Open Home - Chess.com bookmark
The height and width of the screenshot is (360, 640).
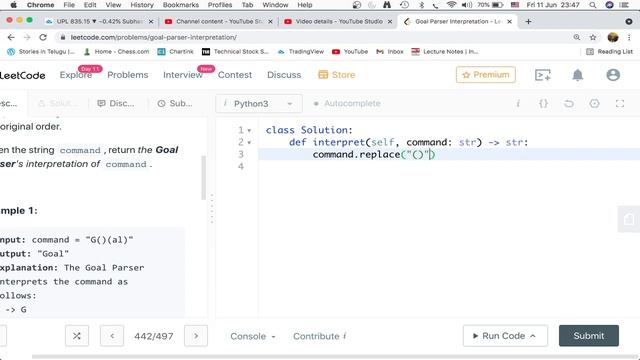pyautogui.click(x=116, y=51)
